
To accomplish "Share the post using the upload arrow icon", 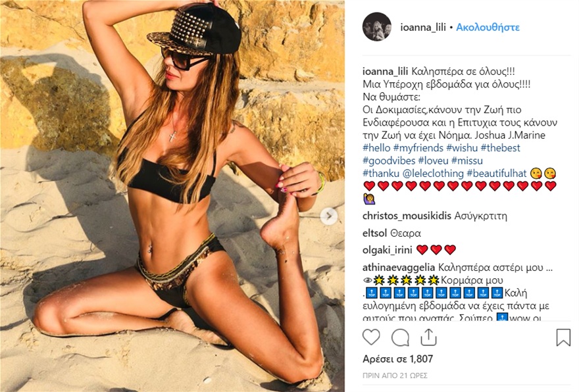I will [x=429, y=337].
